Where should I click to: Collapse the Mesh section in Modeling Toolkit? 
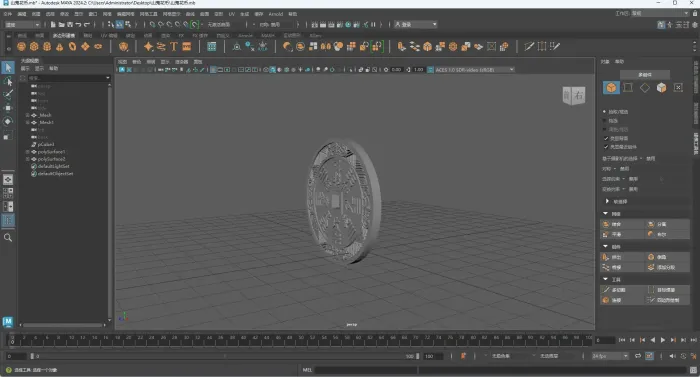click(606, 214)
